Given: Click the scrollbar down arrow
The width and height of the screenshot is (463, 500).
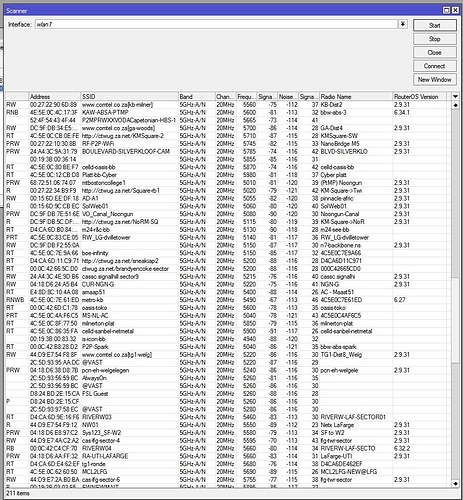Looking at the screenshot, I should (x=455, y=483).
